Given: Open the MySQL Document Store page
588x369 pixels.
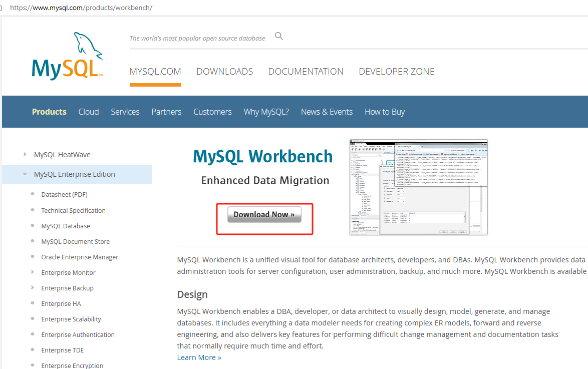Looking at the screenshot, I should pyautogui.click(x=75, y=241).
